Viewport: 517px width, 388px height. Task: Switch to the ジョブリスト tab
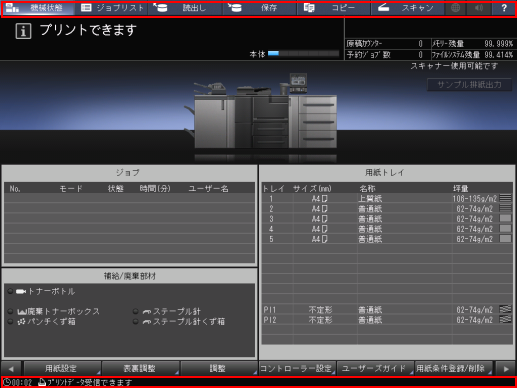[x=111, y=8]
